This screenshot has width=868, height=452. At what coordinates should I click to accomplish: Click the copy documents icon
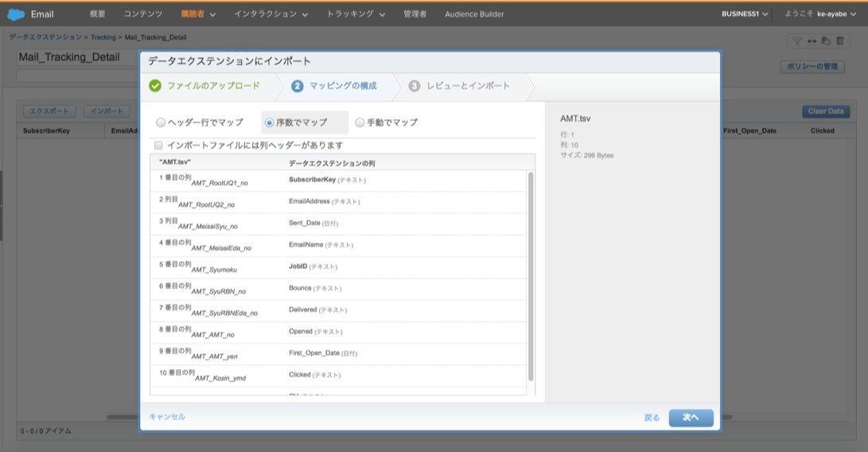826,41
